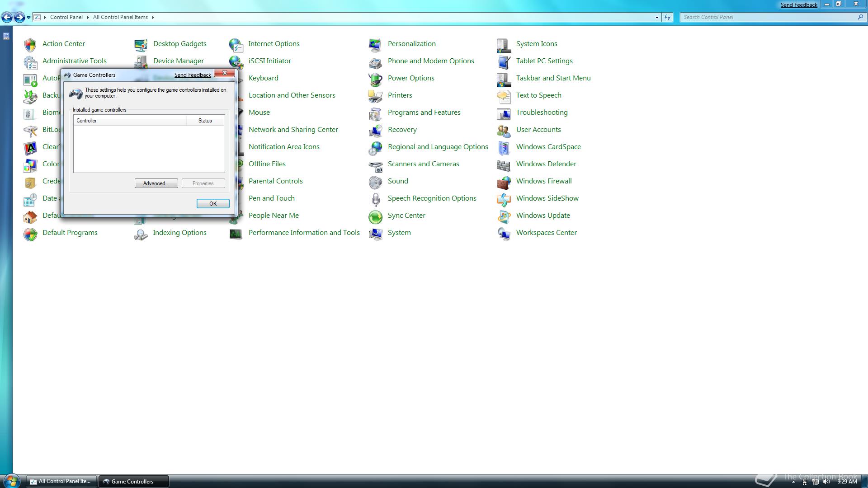Open Network and Sharing Center link

coord(293,130)
